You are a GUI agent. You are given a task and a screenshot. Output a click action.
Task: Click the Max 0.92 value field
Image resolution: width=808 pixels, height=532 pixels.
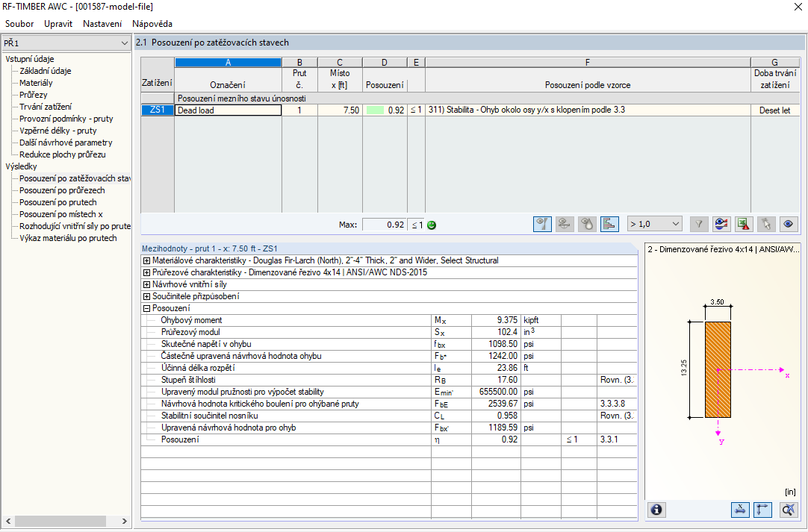[x=385, y=225]
